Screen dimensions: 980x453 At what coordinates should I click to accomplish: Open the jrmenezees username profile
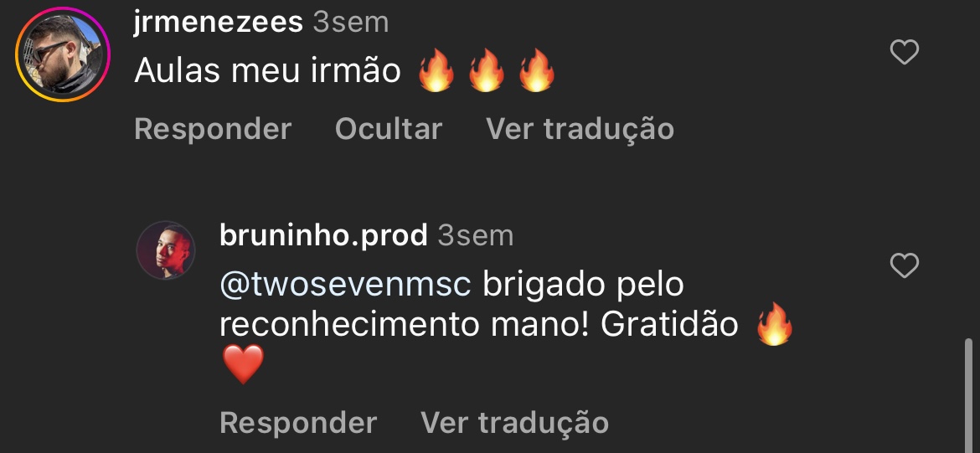218,23
